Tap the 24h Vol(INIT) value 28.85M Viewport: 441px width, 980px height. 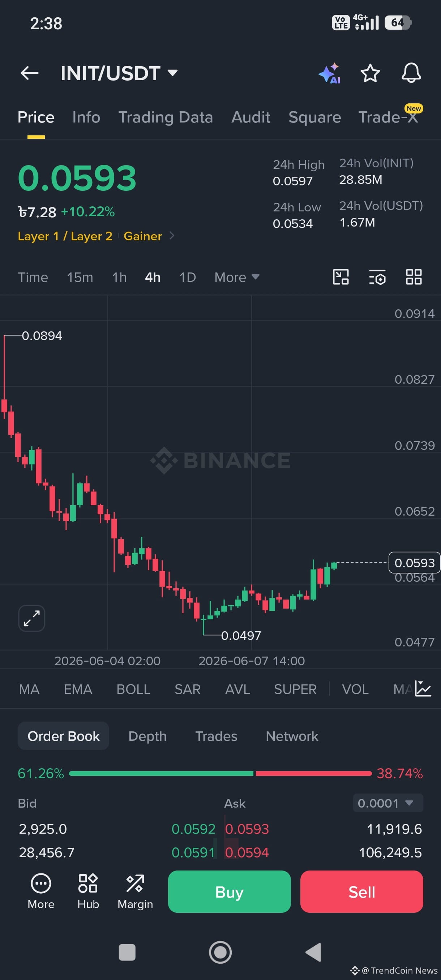[x=361, y=180]
